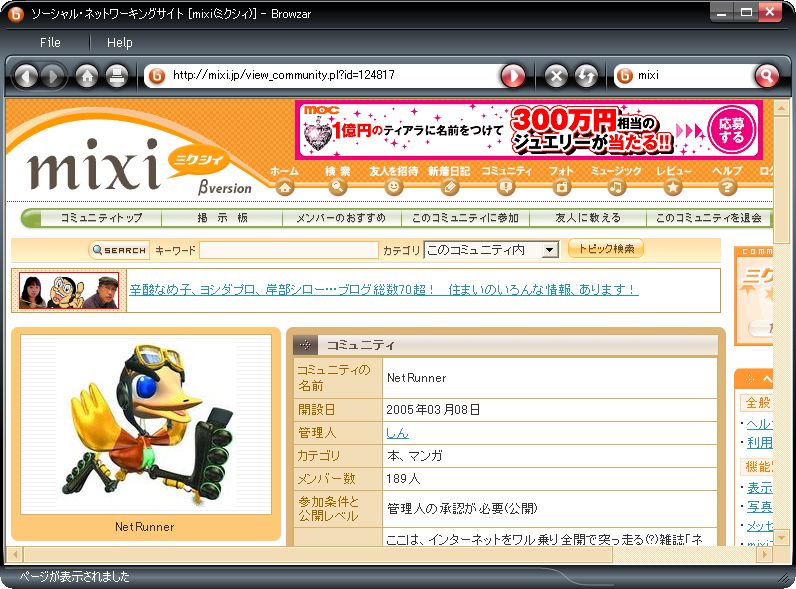Select the 友人に教える tab
796x589 pixels.
pyautogui.click(x=588, y=218)
